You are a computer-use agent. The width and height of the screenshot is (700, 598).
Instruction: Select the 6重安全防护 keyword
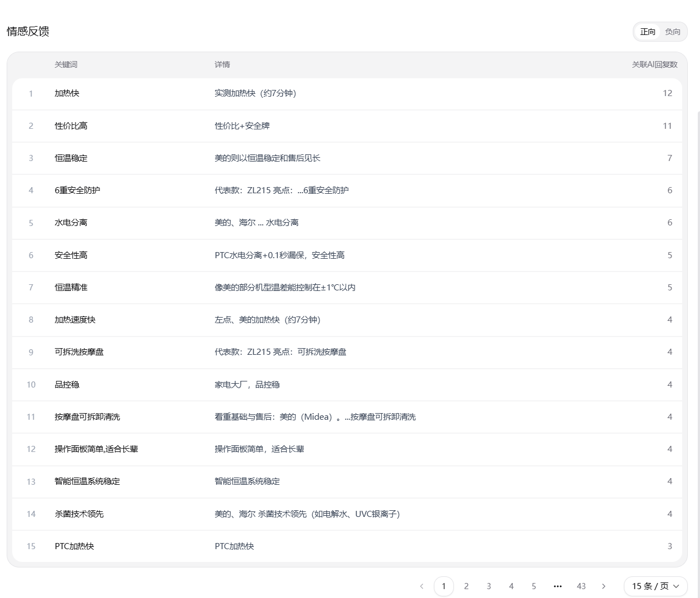pyautogui.click(x=77, y=190)
